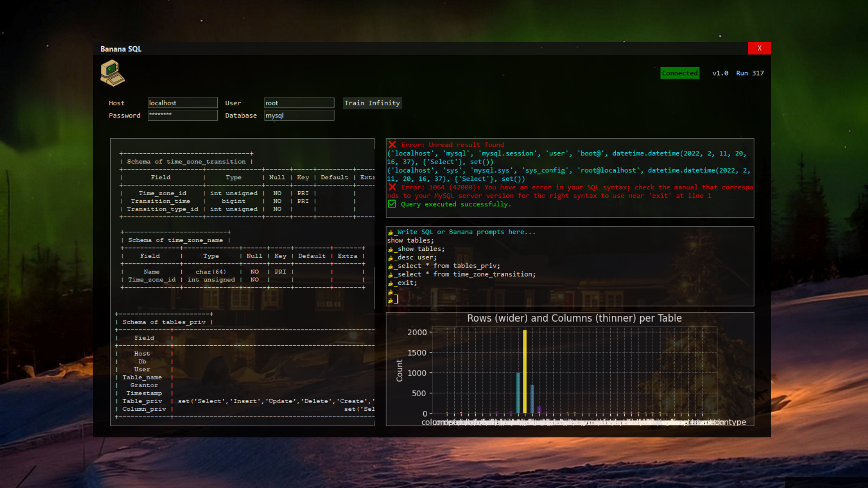The width and height of the screenshot is (868, 488).
Task: Close the Banana SQL window
Action: click(759, 48)
